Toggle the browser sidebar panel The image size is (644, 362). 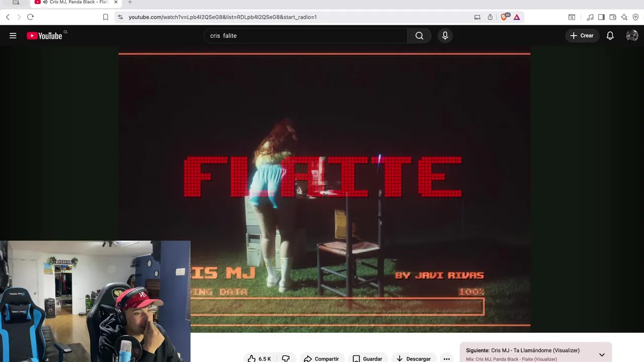601,17
